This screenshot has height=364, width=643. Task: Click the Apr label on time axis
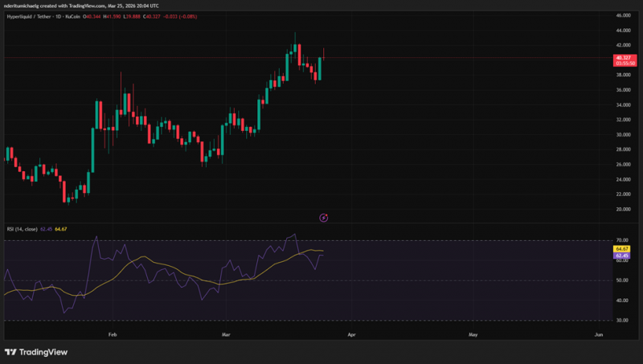351,335
